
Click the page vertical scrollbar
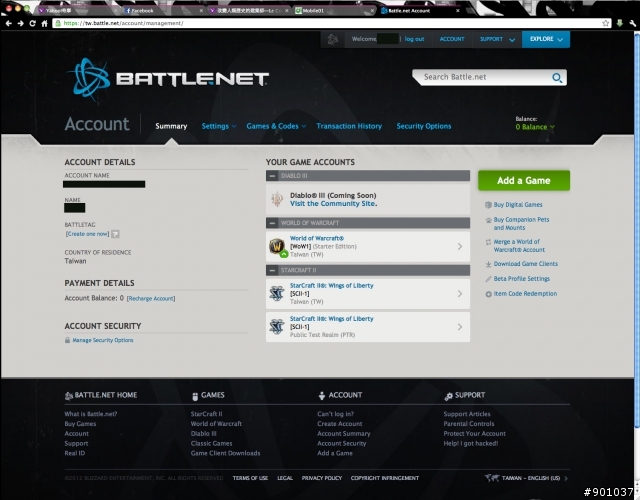(x=637, y=231)
